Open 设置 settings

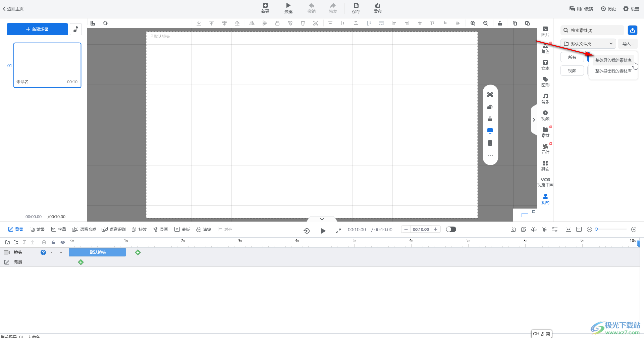[x=631, y=9]
